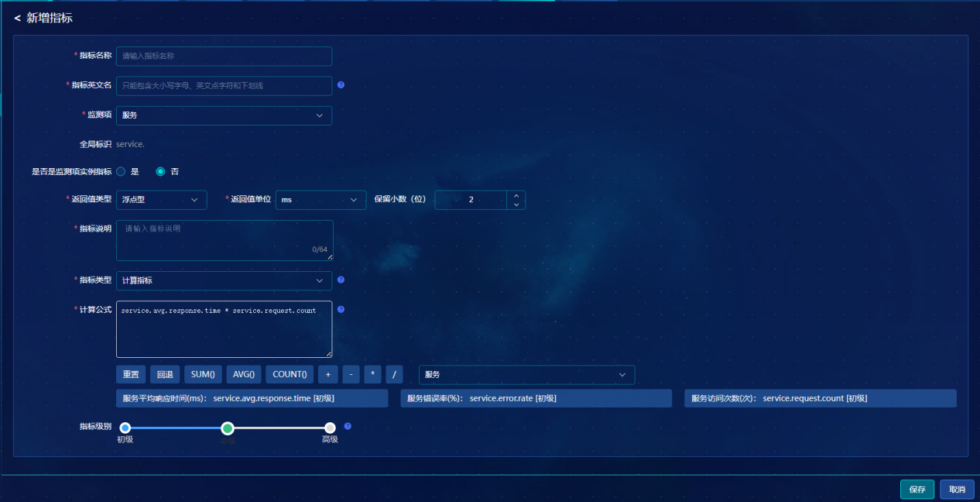Screen dimensions: 980x502
Task: Open the 服务 dropdown beside the operator buttons
Action: pos(526,375)
